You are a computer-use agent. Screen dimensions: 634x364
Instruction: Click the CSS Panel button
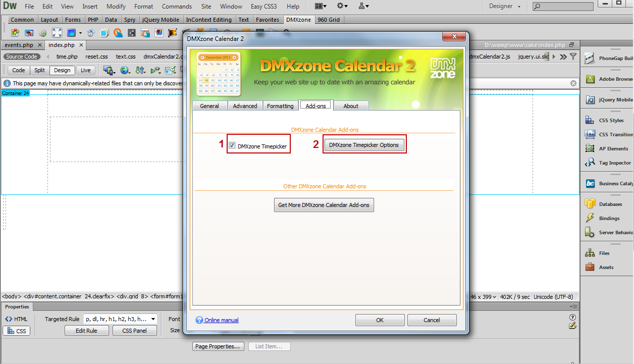134,331
